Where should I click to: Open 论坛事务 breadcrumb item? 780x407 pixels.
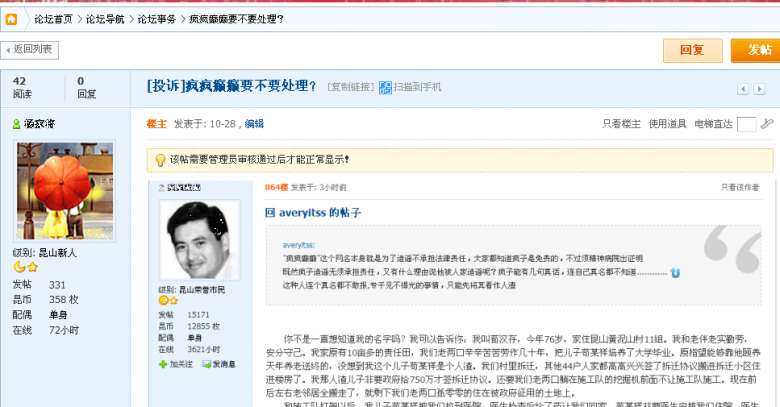click(157, 18)
